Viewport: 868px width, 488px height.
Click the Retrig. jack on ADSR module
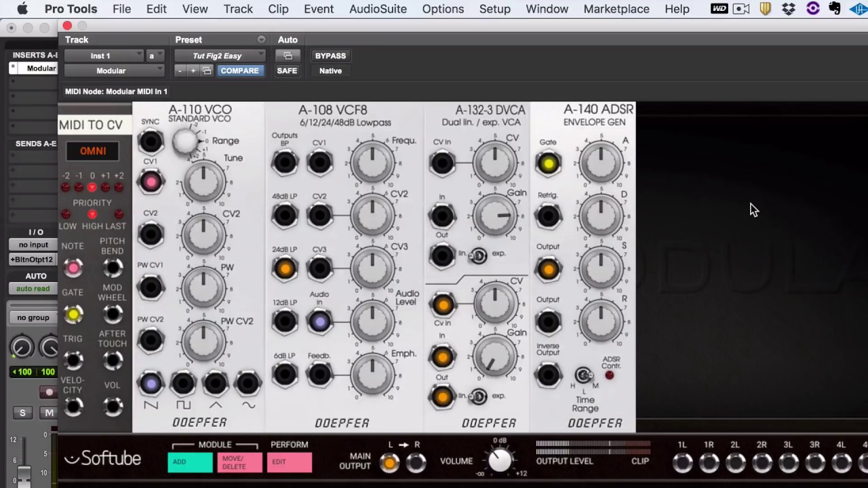[548, 216]
